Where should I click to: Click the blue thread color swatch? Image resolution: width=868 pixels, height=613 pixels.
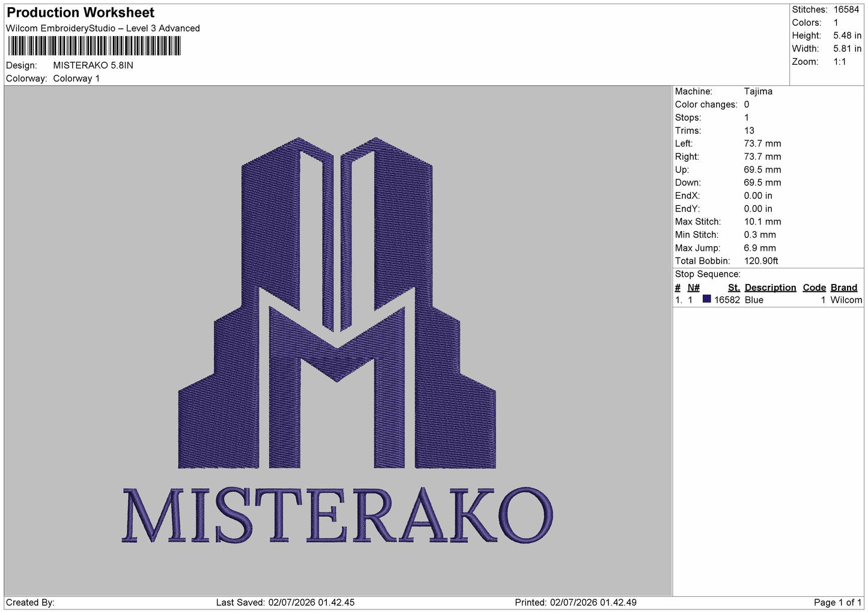(x=706, y=299)
